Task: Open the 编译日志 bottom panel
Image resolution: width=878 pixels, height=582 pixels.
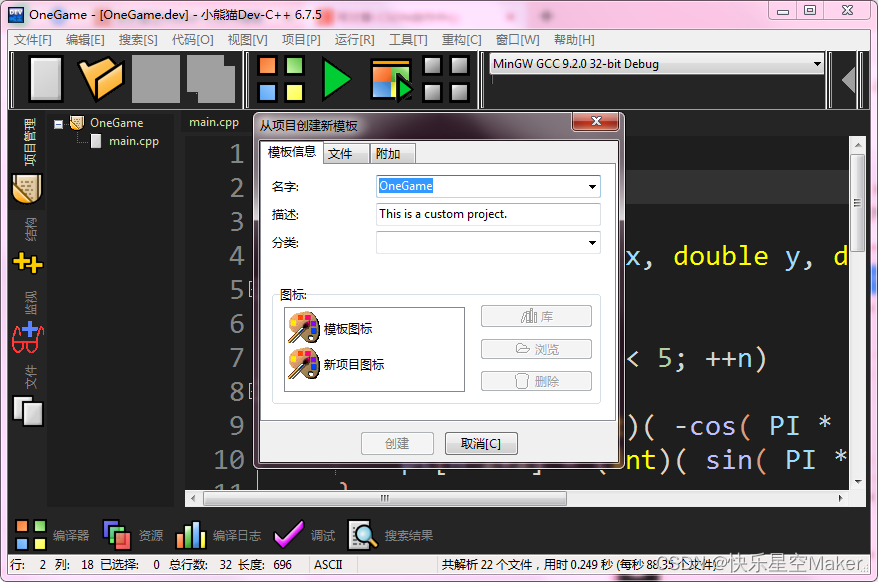Action: click(x=218, y=536)
